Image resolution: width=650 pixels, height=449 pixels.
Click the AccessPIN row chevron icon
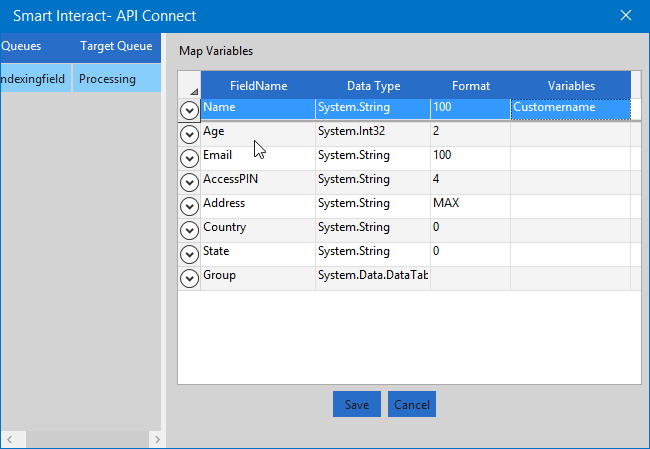[189, 182]
